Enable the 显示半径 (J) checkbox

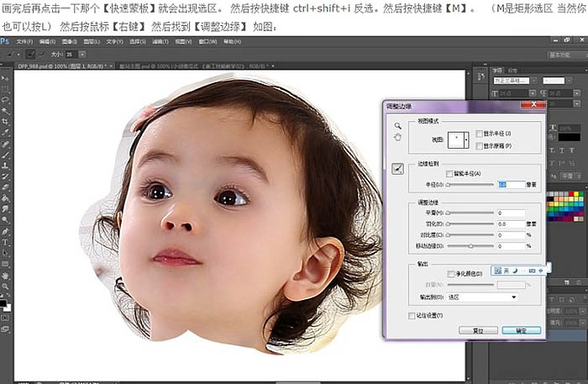pos(478,134)
